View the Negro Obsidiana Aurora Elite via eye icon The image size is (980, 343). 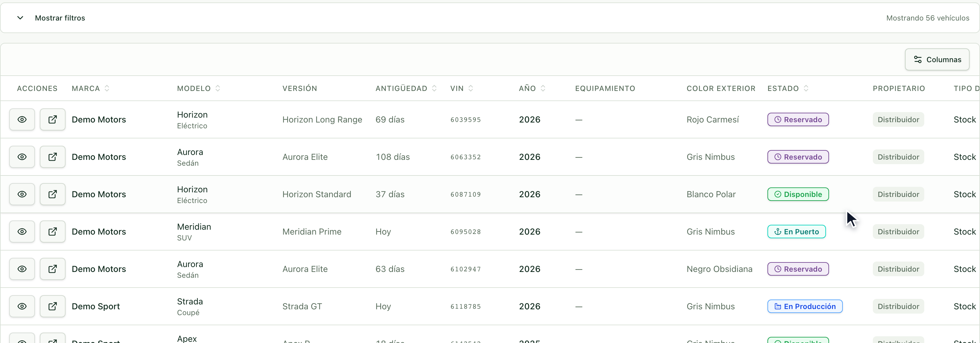pyautogui.click(x=22, y=269)
